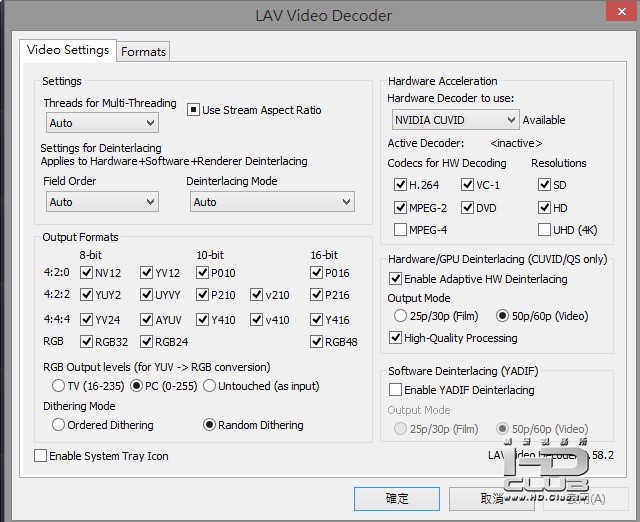
Task: Cancel dialog with the 取消 button
Action: tap(492, 498)
